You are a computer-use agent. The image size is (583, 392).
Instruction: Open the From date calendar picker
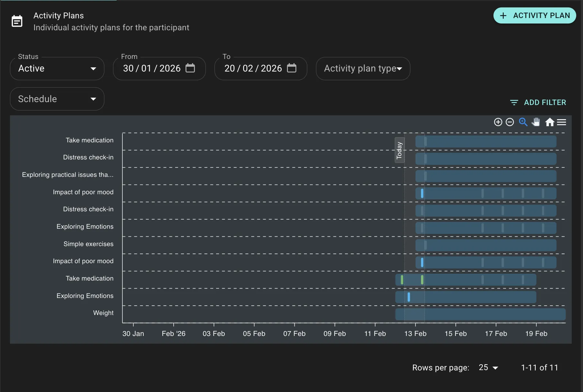tap(190, 68)
